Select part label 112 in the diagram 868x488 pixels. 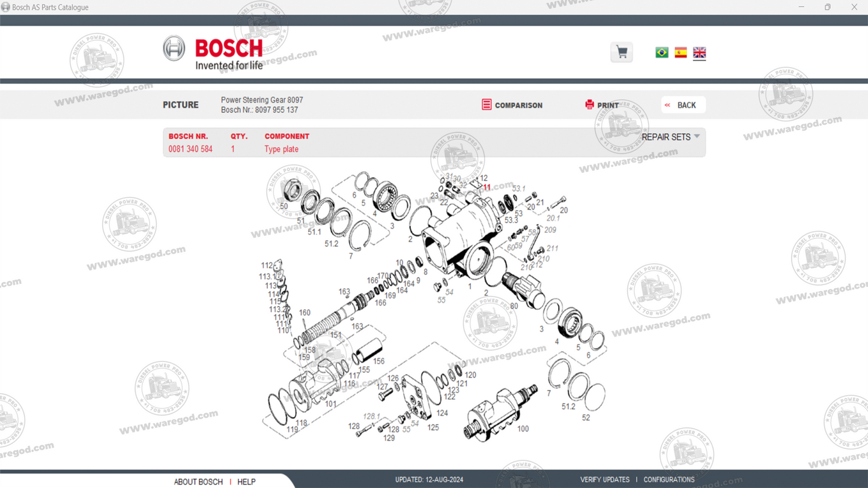(267, 265)
